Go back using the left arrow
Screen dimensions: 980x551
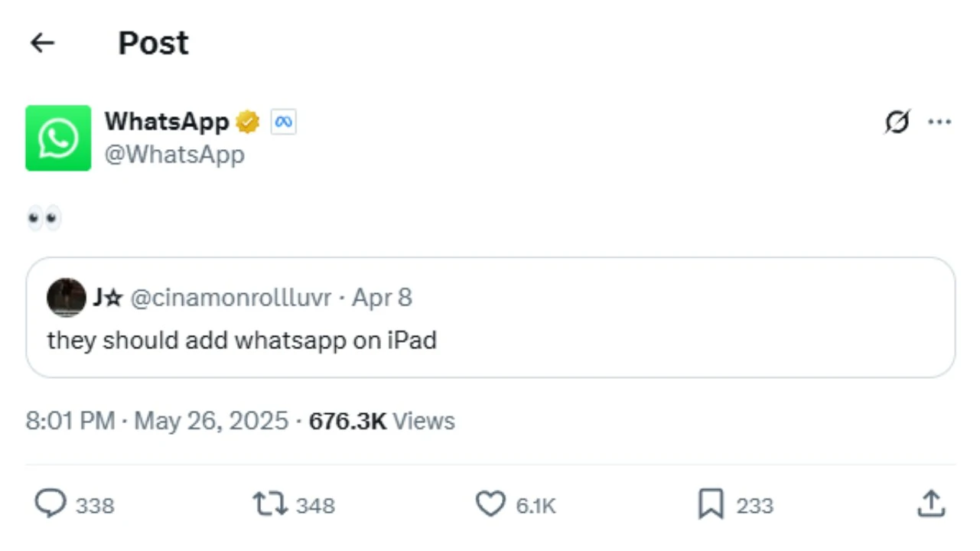[x=42, y=43]
